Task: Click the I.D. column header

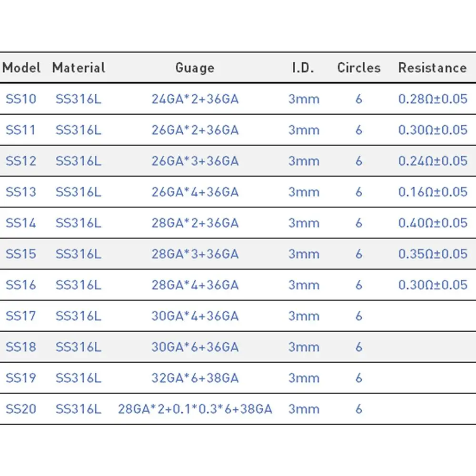Action: tap(303, 68)
